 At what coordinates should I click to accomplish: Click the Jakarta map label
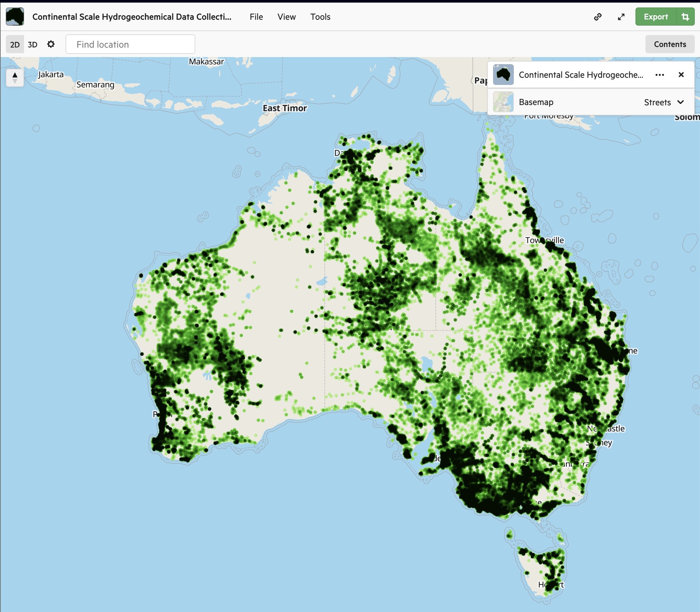[x=51, y=75]
